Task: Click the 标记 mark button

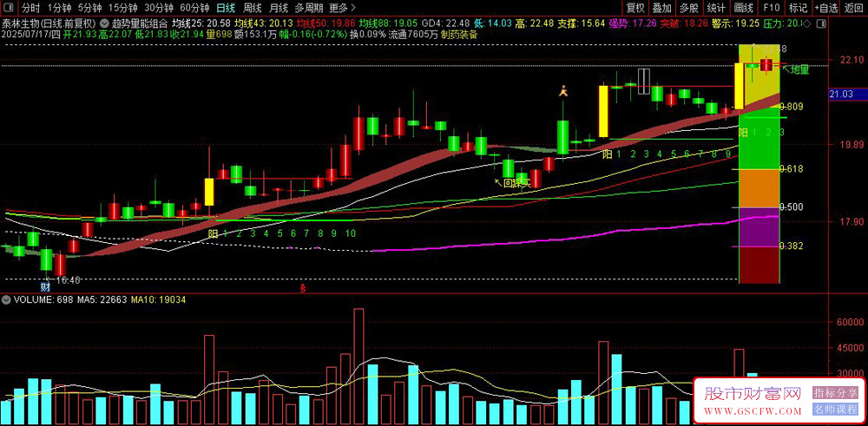Action: [x=798, y=8]
